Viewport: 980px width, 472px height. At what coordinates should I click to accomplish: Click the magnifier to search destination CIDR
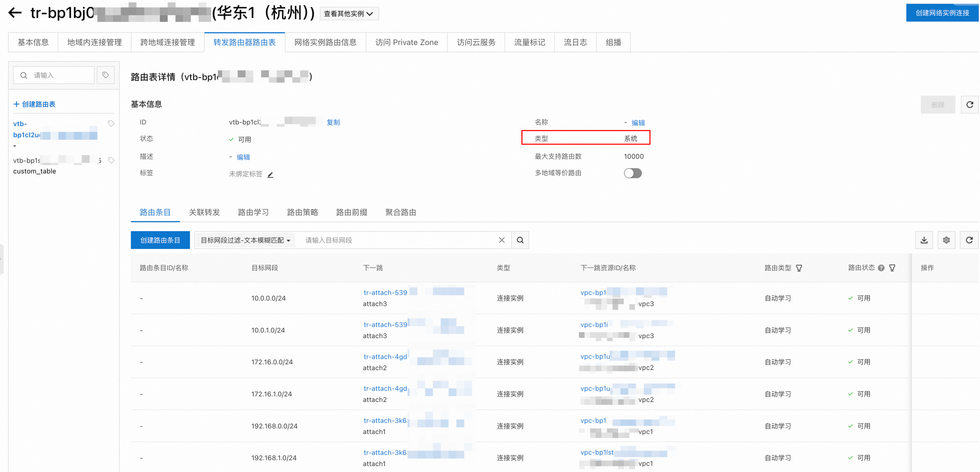520,240
